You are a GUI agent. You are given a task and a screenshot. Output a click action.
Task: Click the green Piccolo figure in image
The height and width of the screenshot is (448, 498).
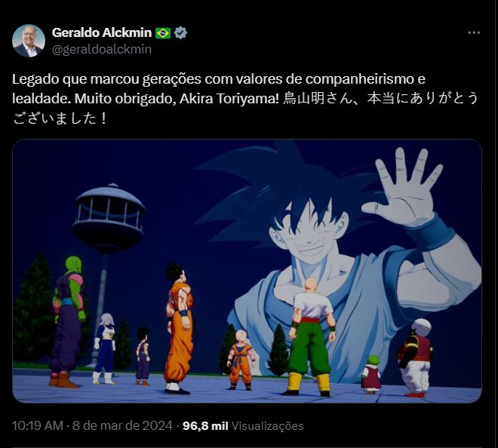(67, 322)
